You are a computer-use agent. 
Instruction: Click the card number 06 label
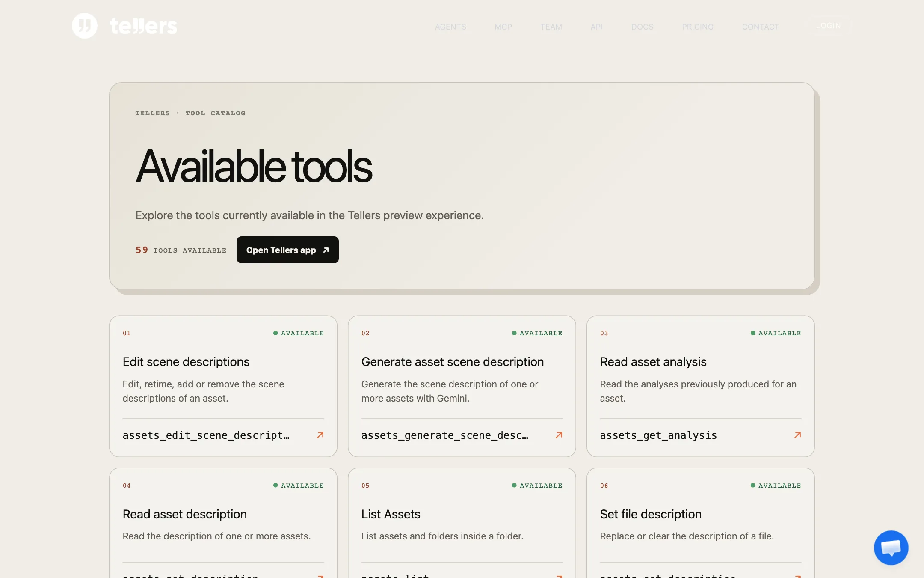pos(604,486)
